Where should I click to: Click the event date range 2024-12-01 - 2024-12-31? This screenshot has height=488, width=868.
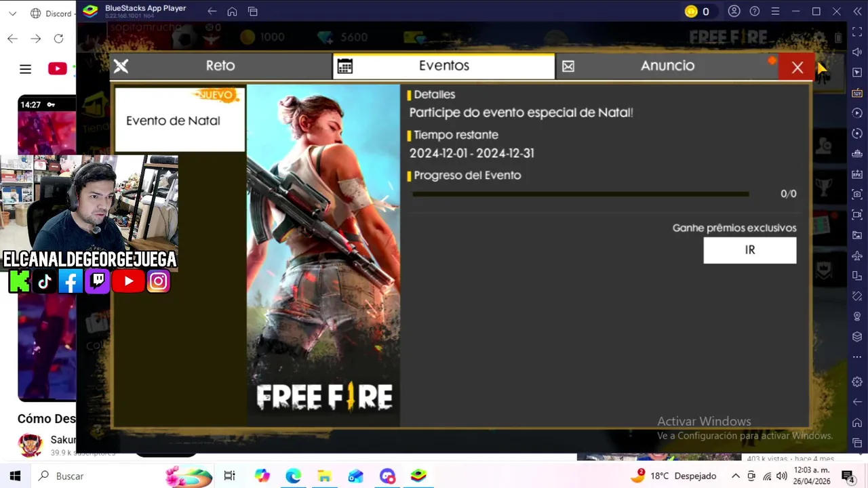472,153
